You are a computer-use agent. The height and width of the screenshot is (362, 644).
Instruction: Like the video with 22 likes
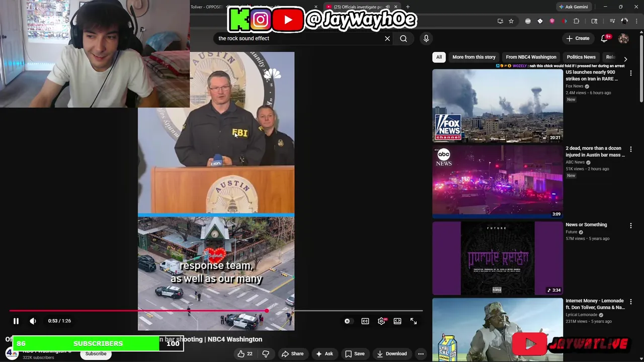click(x=245, y=353)
